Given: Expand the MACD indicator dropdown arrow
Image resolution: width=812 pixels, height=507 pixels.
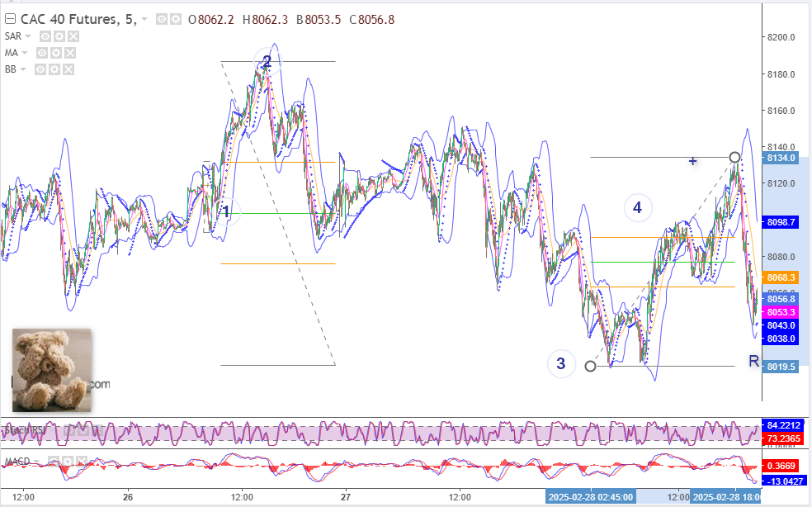Looking at the screenshot, I should [36, 462].
